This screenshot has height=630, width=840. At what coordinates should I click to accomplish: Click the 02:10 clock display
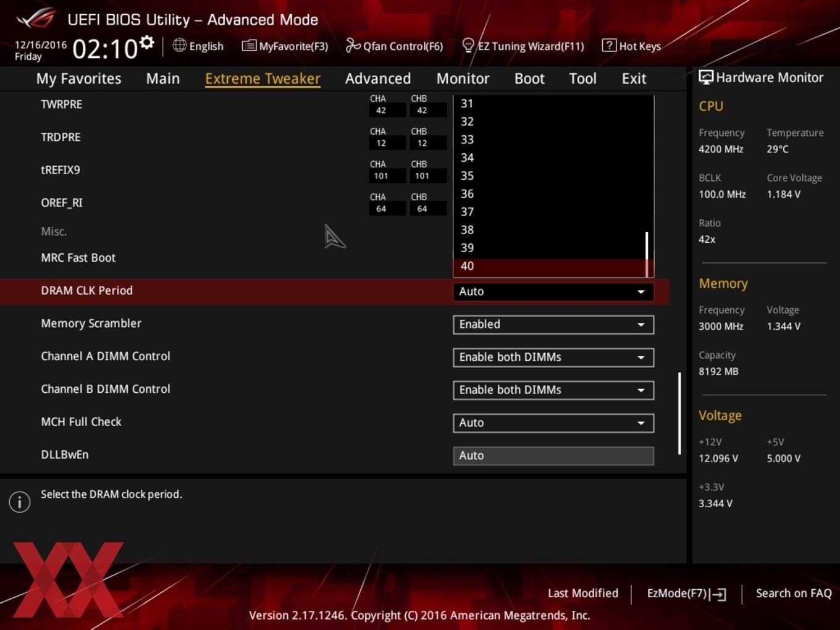(x=104, y=49)
